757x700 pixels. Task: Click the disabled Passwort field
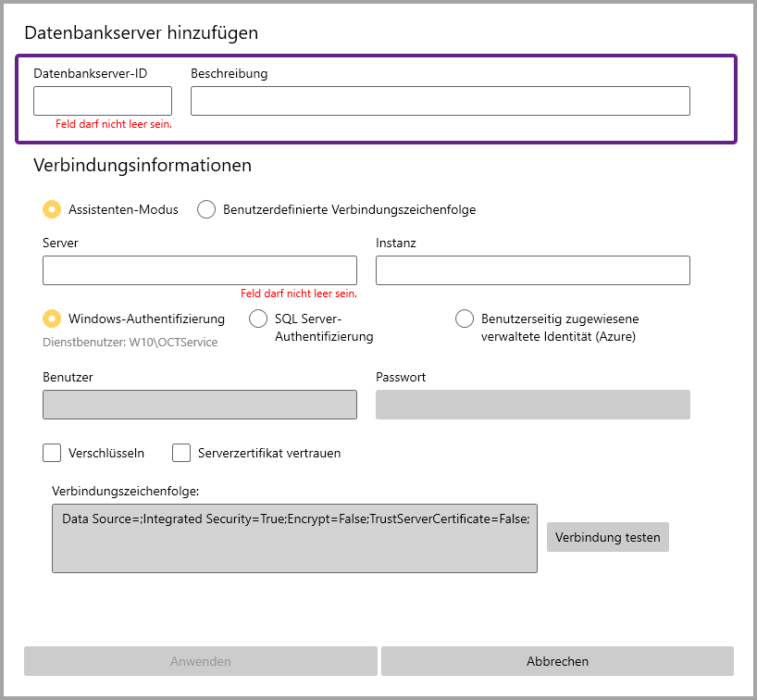(x=533, y=405)
